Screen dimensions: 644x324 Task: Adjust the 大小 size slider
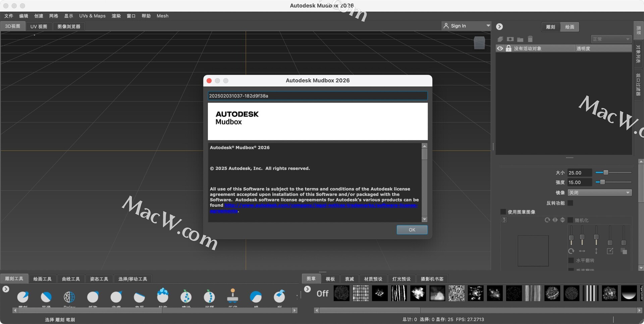613,173
